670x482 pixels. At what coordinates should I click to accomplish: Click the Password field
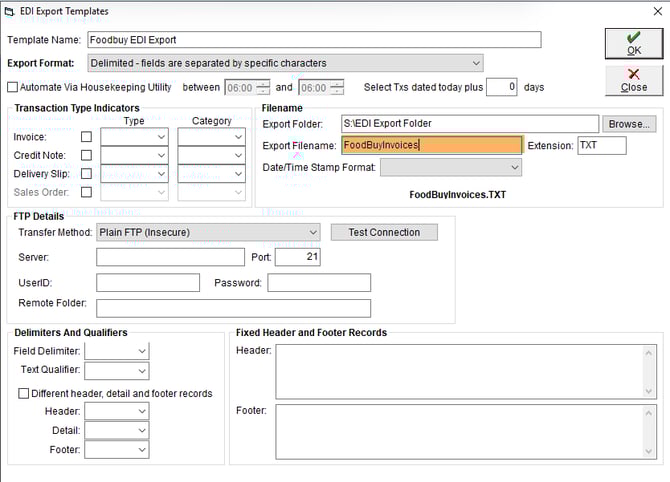coord(319,283)
